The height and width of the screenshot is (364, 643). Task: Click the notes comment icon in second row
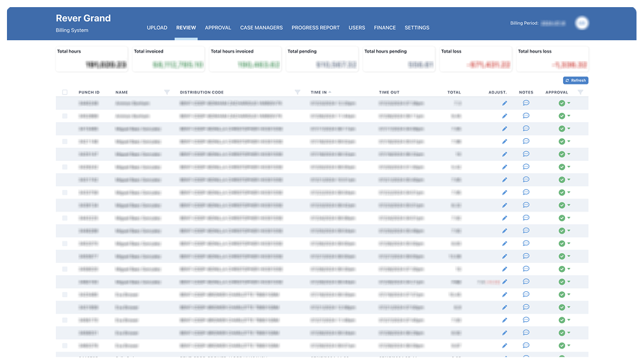(526, 115)
